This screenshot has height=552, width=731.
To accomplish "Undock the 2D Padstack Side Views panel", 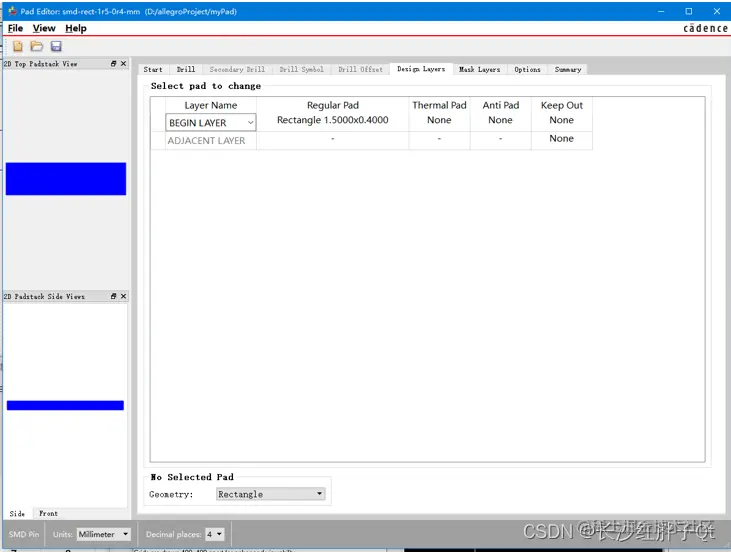I will [x=113, y=296].
